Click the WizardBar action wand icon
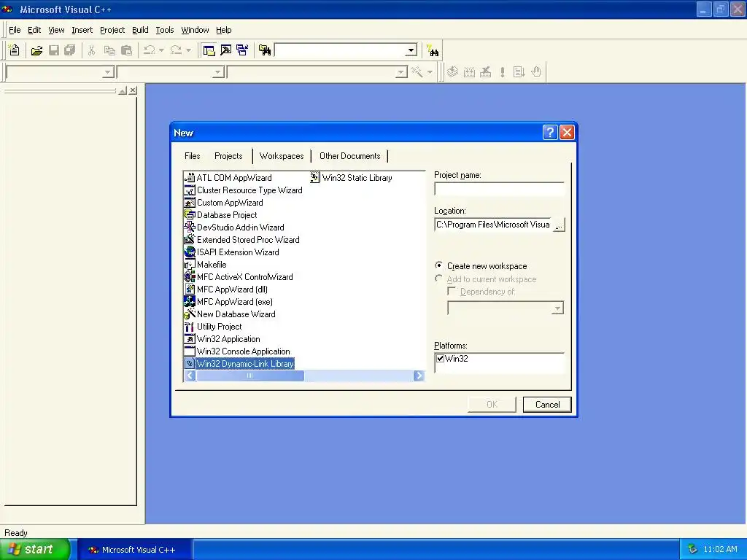747x560 pixels. 417,72
